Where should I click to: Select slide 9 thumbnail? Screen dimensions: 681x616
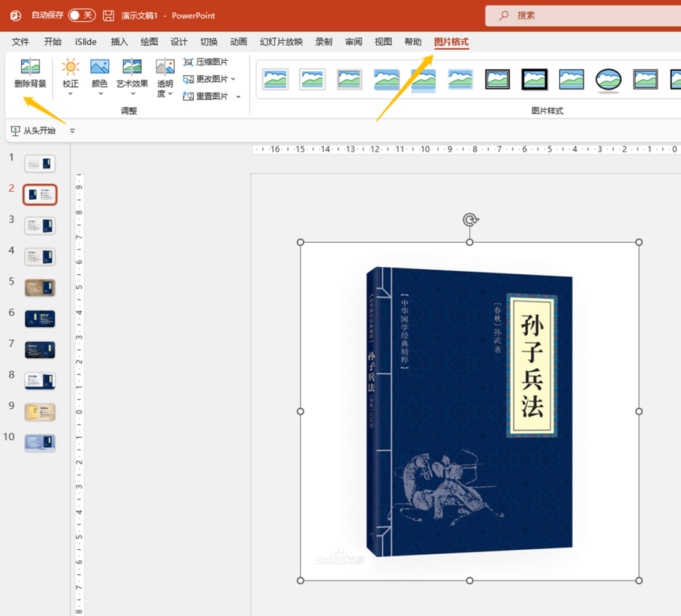click(x=40, y=412)
